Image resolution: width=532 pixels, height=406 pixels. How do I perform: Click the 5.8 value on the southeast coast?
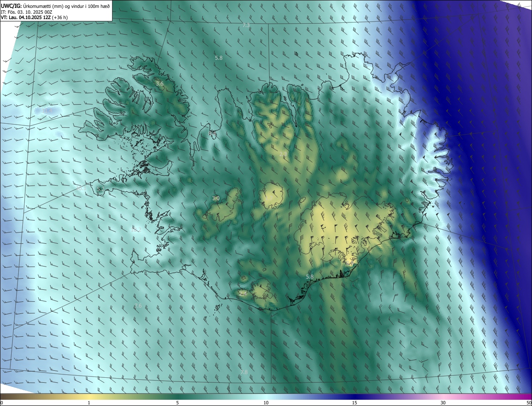pos(310,277)
